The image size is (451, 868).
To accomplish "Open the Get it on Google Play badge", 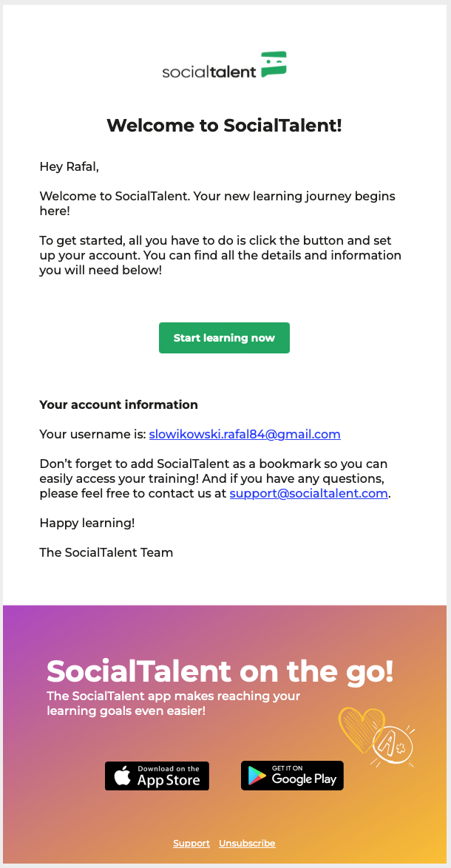I will pyautogui.click(x=292, y=776).
